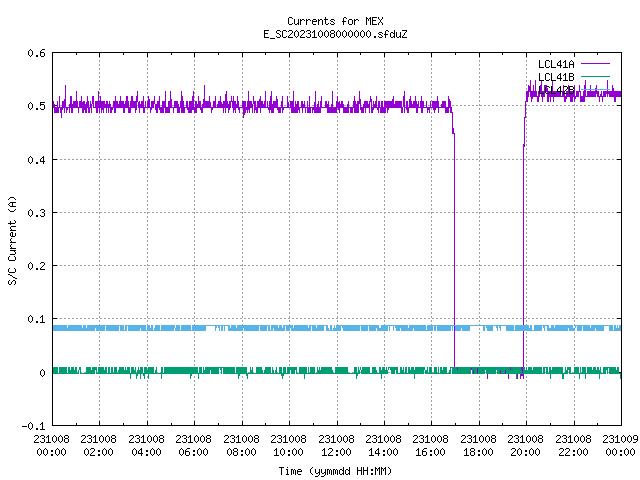640x480 pixels.
Task: Click the y-axis tick value -0.1
Action: (x=33, y=426)
